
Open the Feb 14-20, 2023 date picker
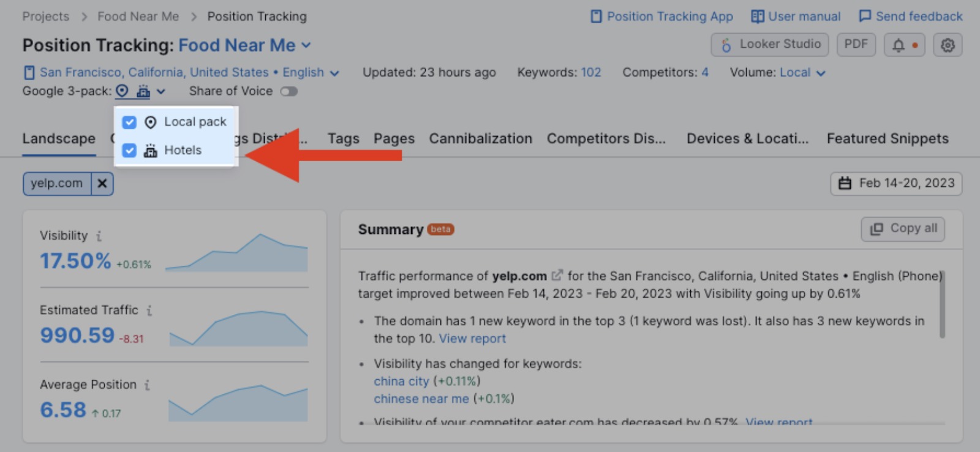pyautogui.click(x=896, y=183)
